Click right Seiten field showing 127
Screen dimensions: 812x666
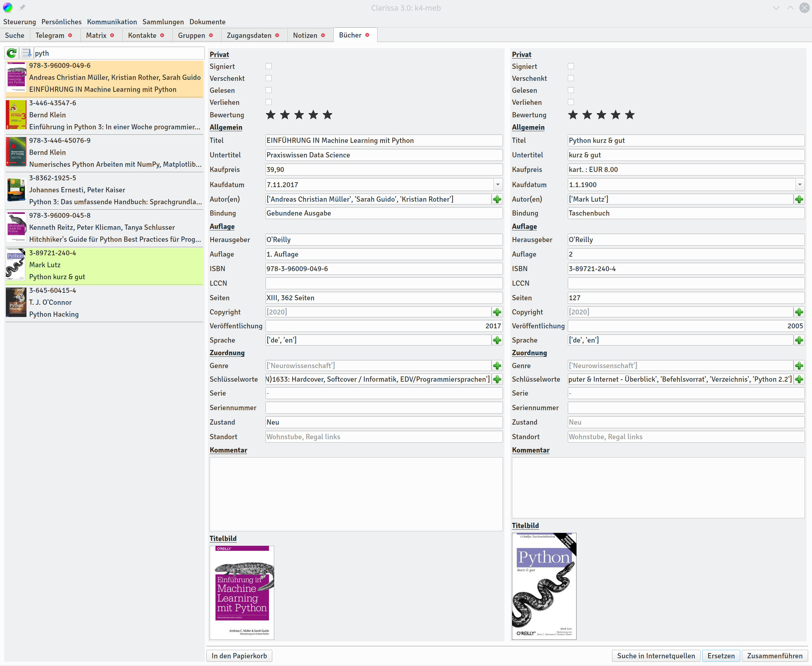pos(686,298)
